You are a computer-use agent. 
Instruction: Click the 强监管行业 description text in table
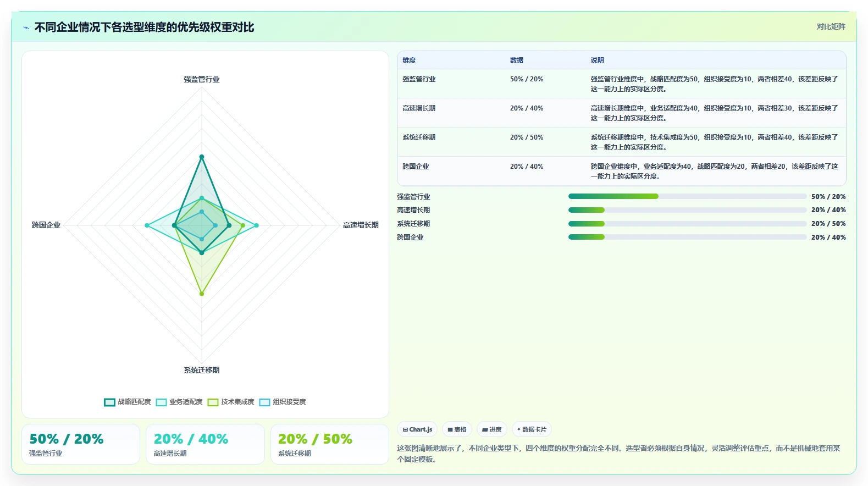(x=715, y=84)
